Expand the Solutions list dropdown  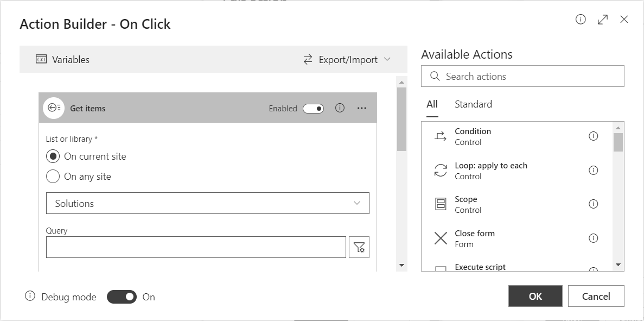pos(207,203)
